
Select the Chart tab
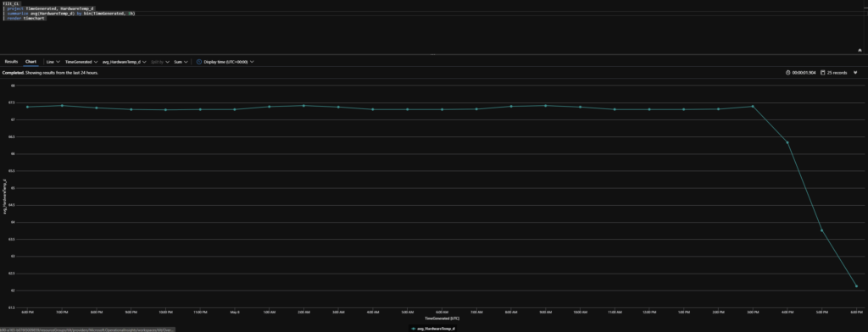point(31,62)
